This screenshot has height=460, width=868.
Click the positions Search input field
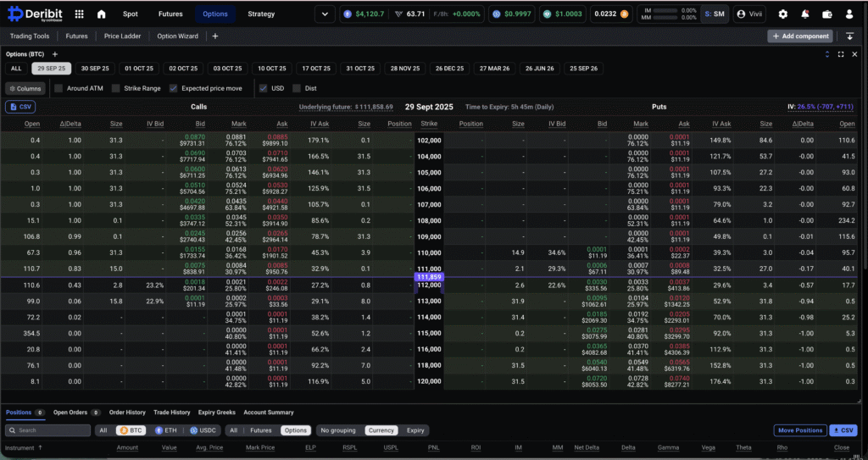point(53,430)
